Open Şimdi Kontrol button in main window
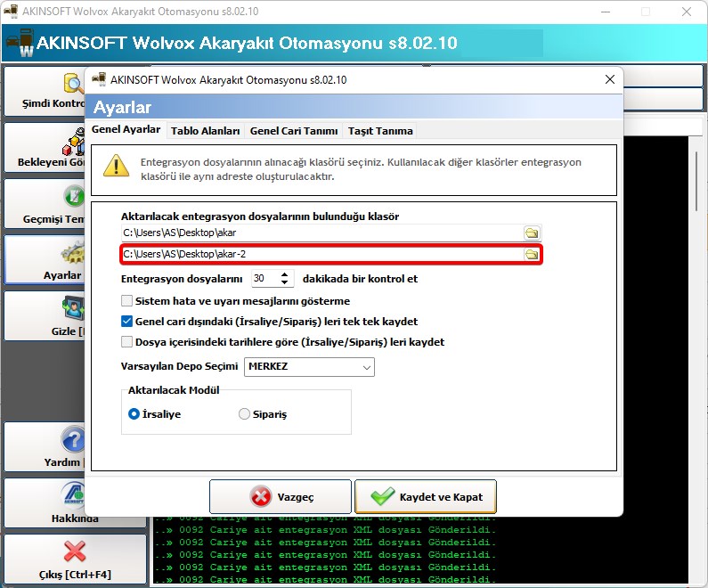 coord(45,91)
